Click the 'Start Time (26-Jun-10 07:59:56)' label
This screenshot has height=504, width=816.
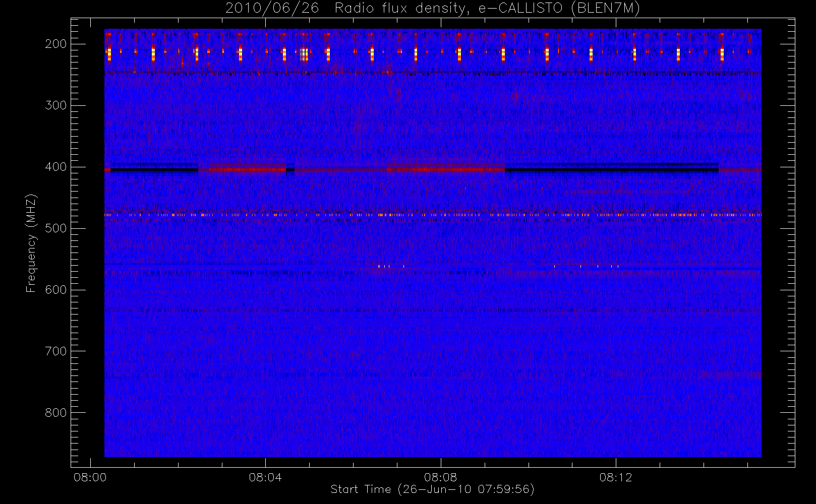point(432,489)
